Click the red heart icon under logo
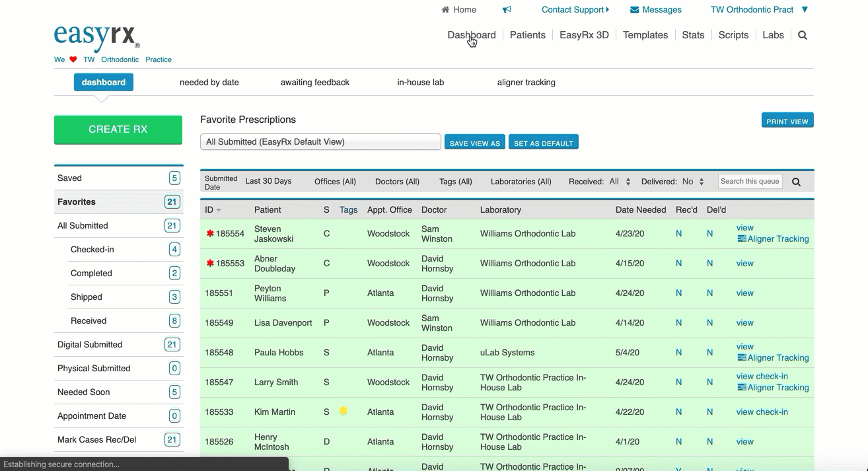Screen dimensions: 868x471 coord(73,59)
